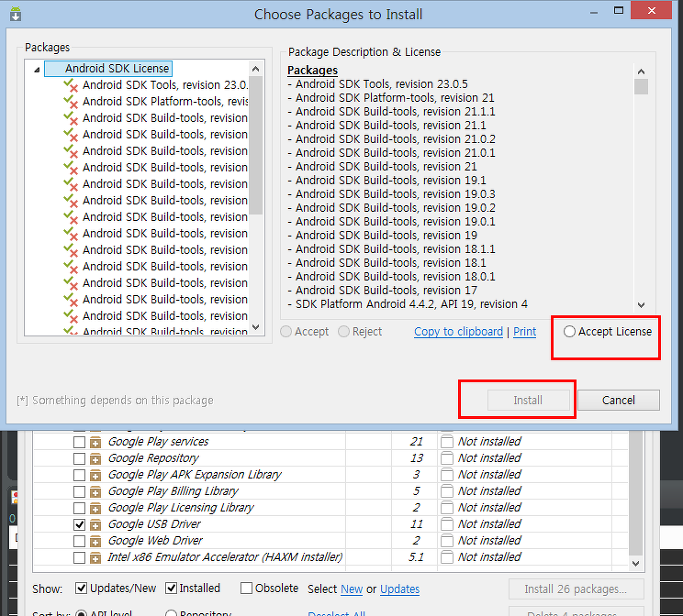Select Android SDK Tools, revision 23.0 row

[165, 85]
